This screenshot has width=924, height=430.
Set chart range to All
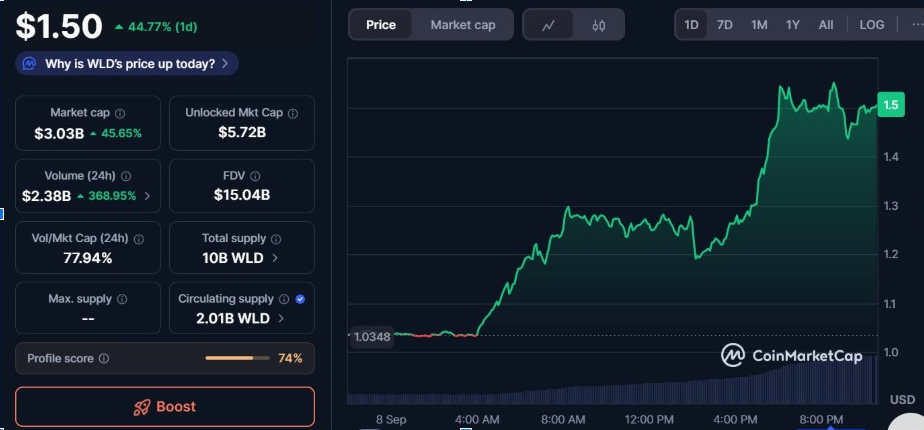point(826,25)
